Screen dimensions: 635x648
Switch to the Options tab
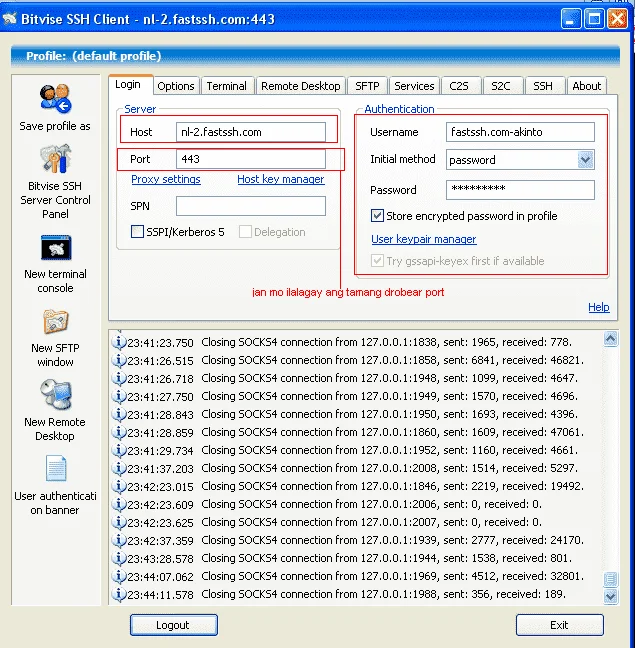click(176, 86)
